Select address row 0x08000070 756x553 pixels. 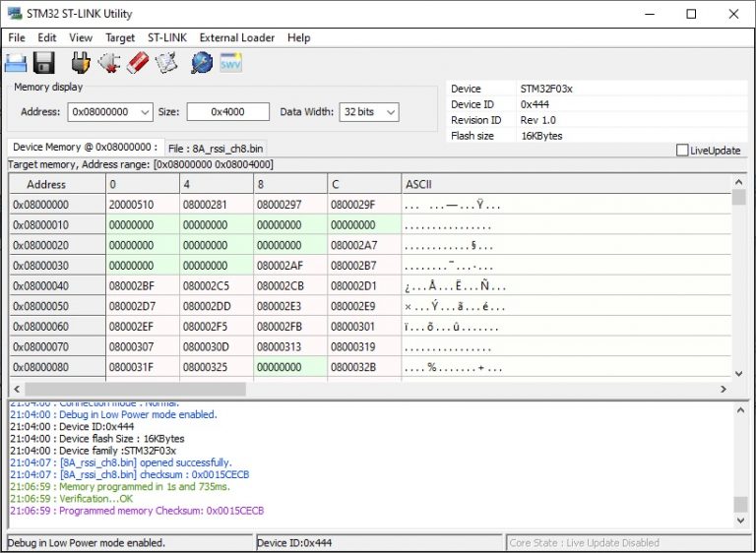point(57,346)
